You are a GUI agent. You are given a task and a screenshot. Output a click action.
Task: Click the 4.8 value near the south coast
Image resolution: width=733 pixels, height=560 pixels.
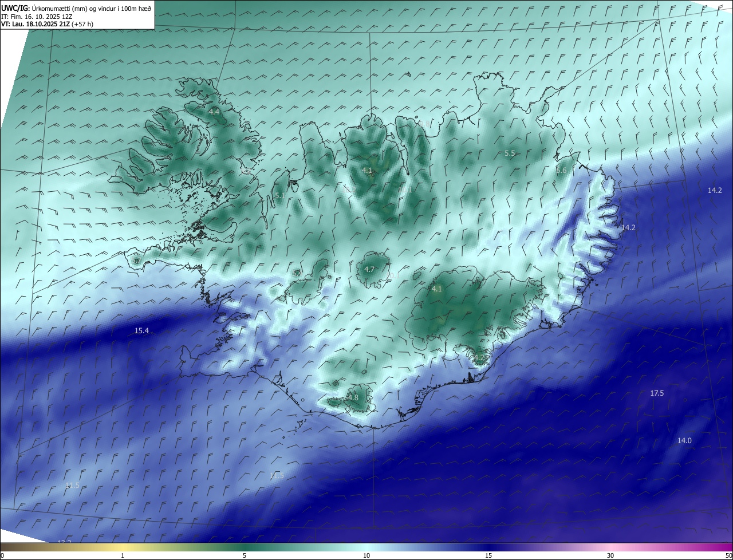pos(353,397)
